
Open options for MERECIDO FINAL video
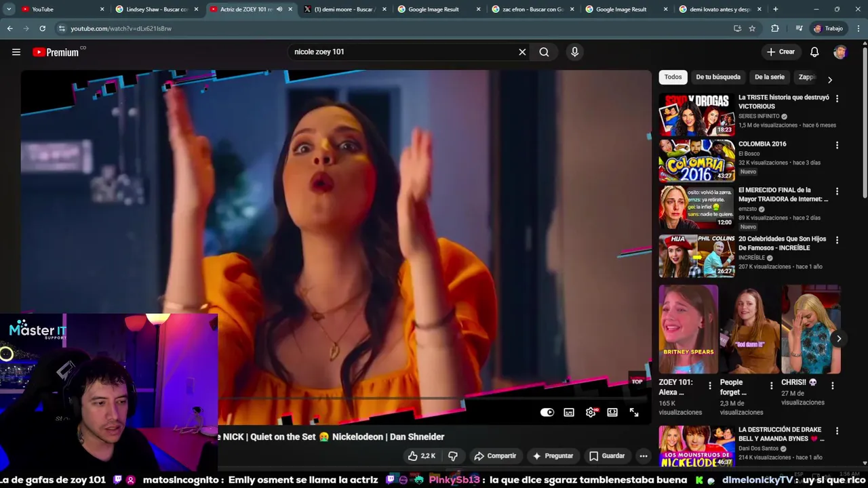(837, 191)
